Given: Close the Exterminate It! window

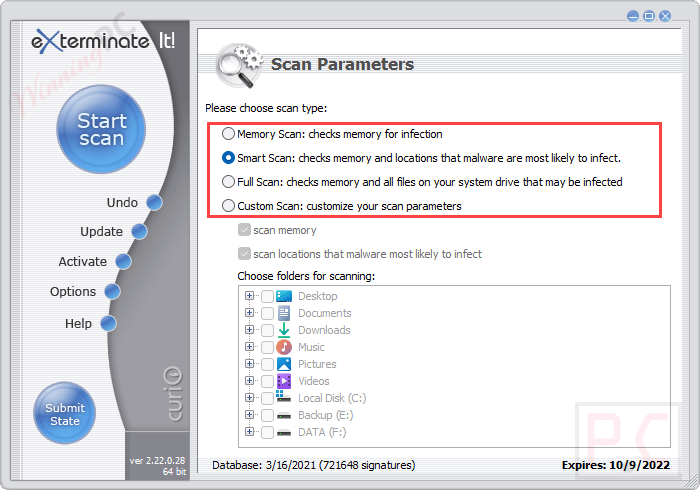Looking at the screenshot, I should 665,16.
